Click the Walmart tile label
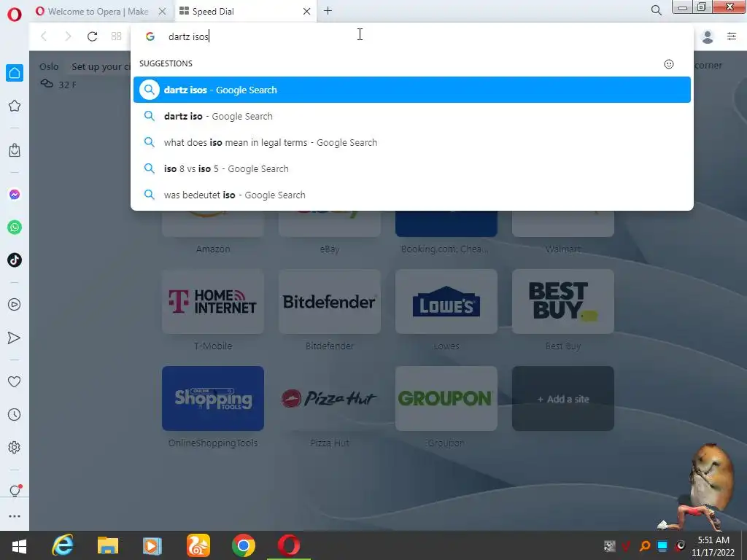The width and height of the screenshot is (747, 560). [x=563, y=249]
